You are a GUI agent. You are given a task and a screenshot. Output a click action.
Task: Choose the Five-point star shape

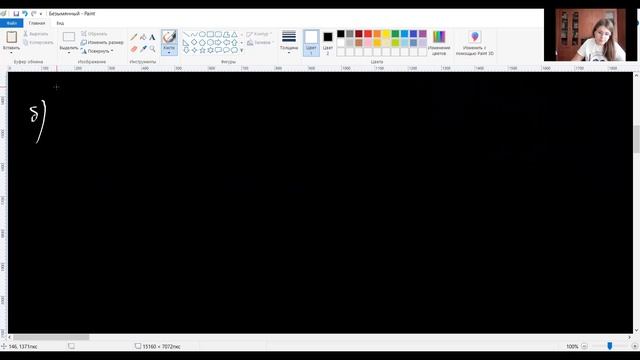tap(202, 50)
